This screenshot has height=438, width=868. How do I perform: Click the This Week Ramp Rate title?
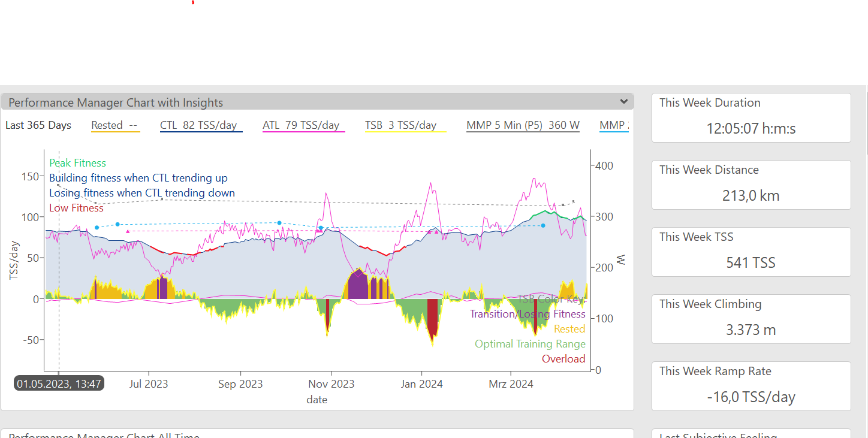(715, 371)
